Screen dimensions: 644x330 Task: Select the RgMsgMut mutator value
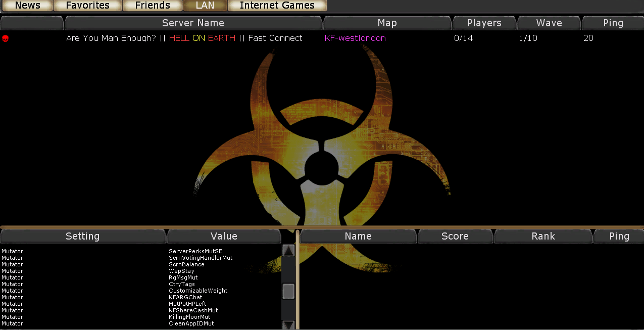point(183,277)
